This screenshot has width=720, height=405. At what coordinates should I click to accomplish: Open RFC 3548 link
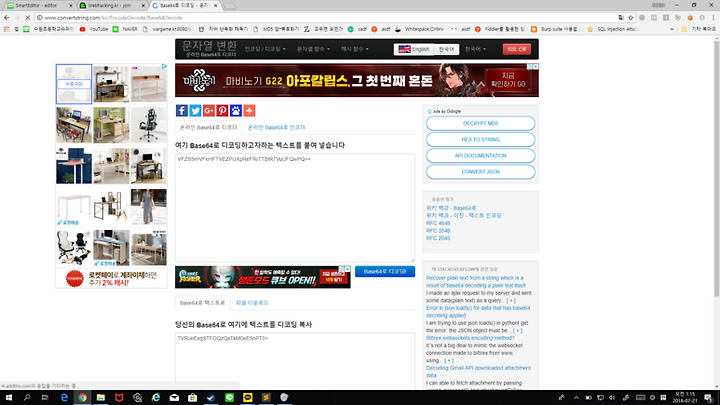[x=438, y=231]
